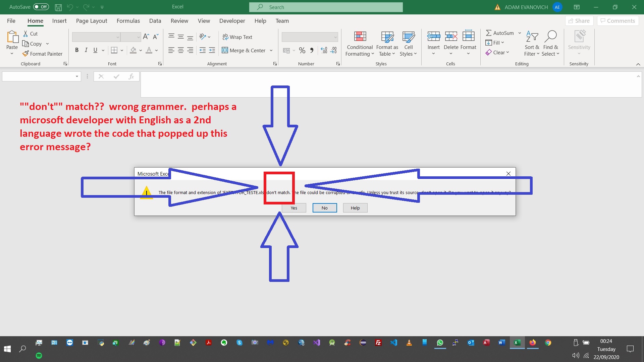Open Word from the Windows taskbar
This screenshot has width=644, height=362.
click(x=502, y=343)
